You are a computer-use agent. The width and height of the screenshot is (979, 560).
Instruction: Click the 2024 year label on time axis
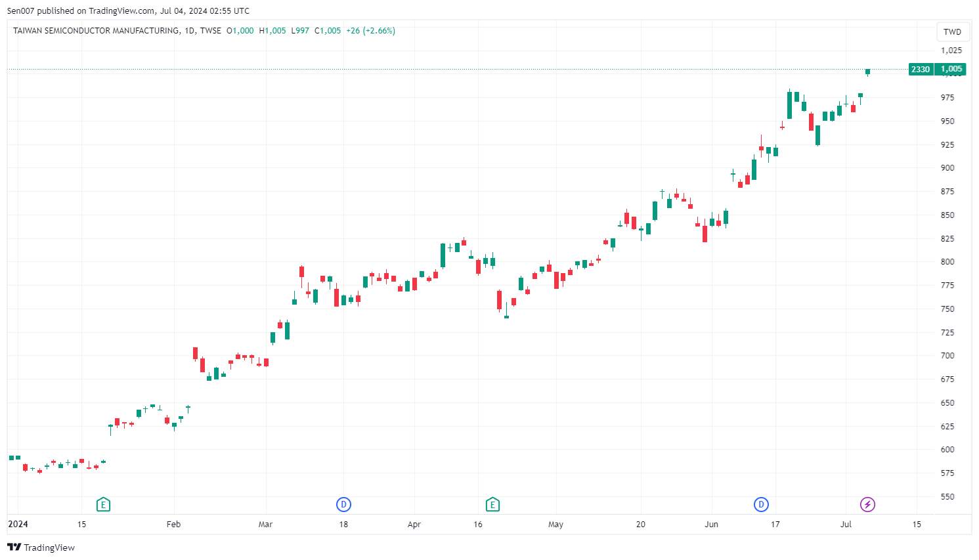[x=18, y=524]
